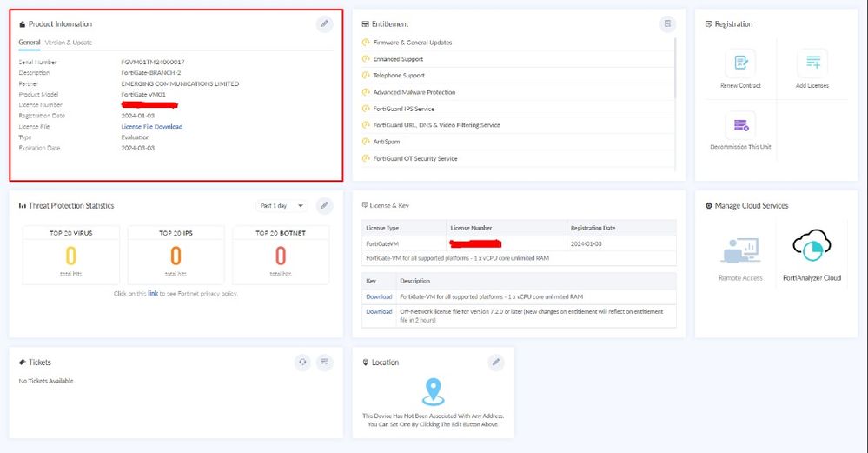This screenshot has width=868, height=453.
Task: Open the Past 1 day dropdown
Action: click(x=282, y=205)
